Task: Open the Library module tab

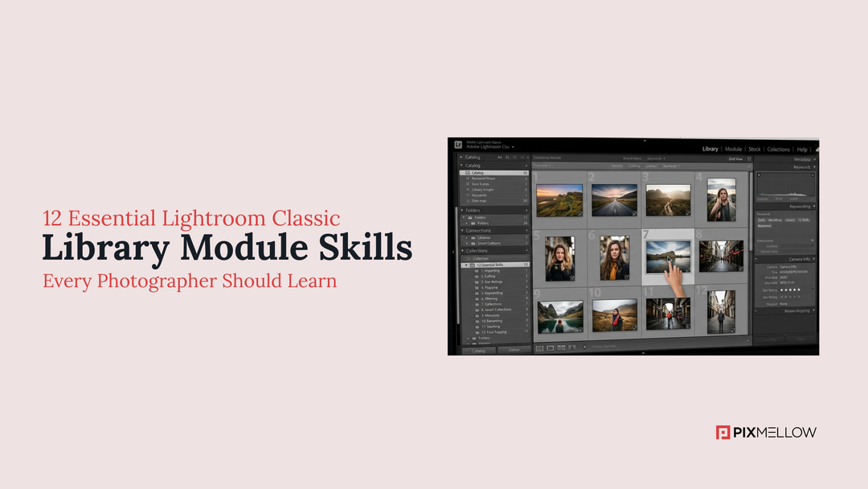Action: click(710, 149)
